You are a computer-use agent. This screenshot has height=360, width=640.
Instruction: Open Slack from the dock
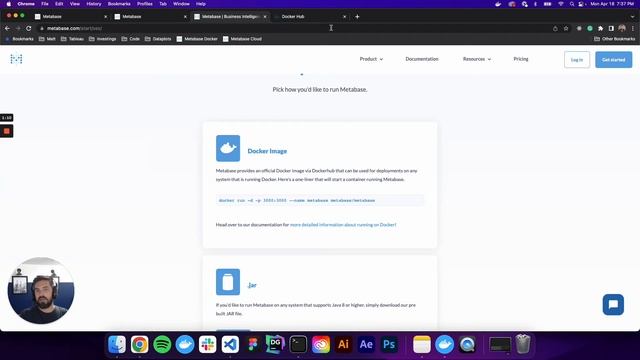[x=207, y=344]
